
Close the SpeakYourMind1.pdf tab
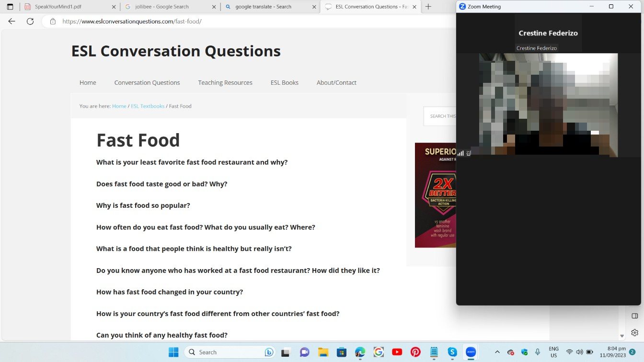click(x=114, y=7)
